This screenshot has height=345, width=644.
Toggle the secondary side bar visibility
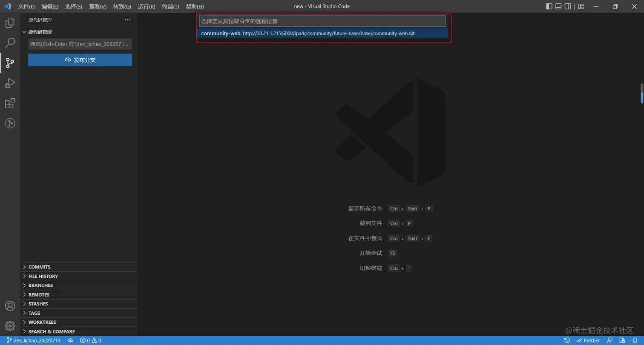click(x=568, y=6)
